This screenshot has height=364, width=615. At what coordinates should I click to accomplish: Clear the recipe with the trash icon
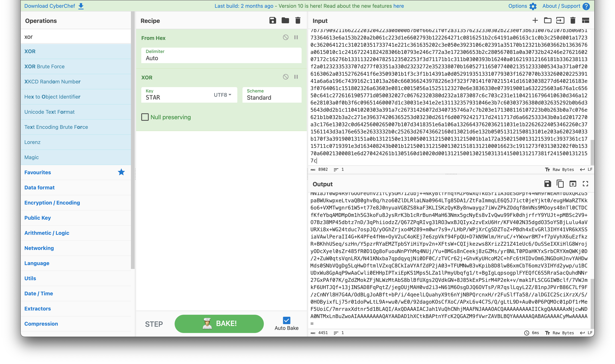(x=298, y=20)
